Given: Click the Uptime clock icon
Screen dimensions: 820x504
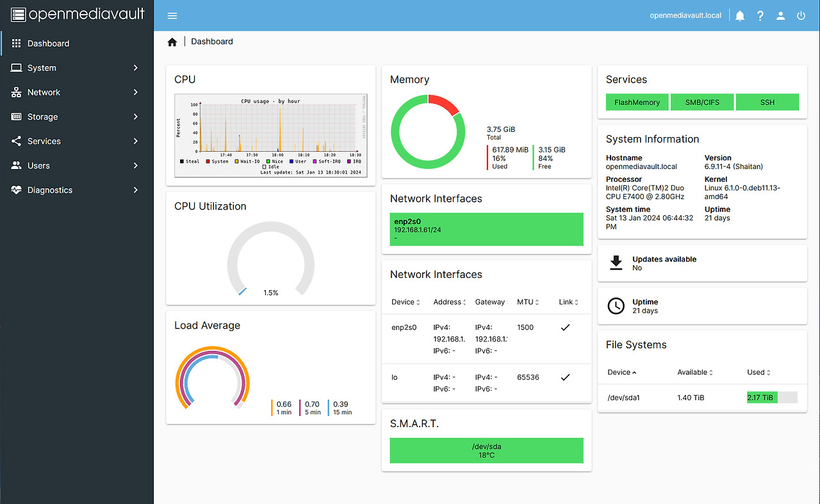Looking at the screenshot, I should click(x=616, y=305).
